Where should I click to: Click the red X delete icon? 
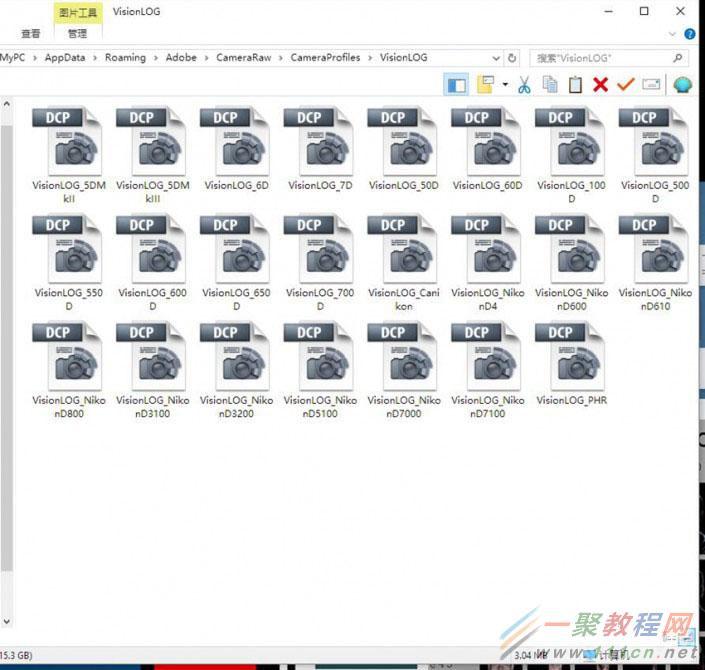(600, 85)
